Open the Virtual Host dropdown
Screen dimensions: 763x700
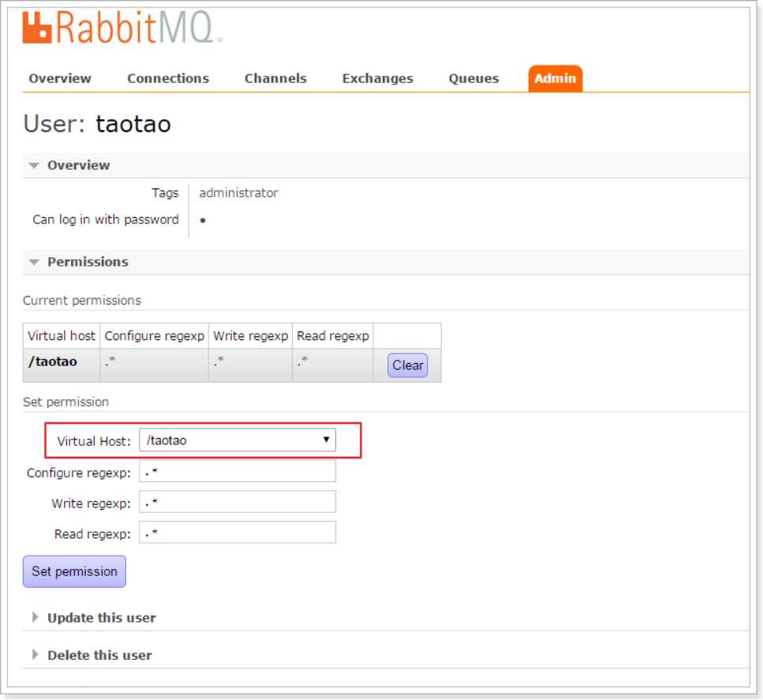tap(238, 440)
